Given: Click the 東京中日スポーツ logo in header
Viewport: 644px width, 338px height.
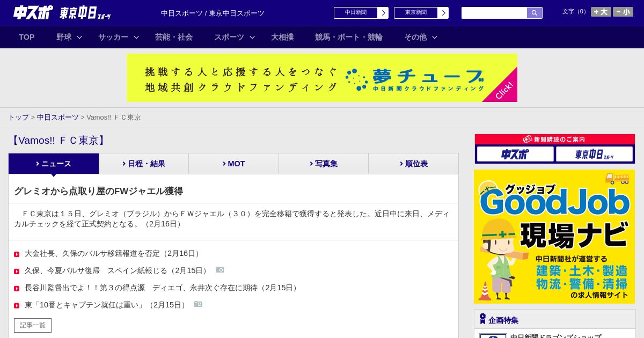Looking at the screenshot, I should click(85, 13).
